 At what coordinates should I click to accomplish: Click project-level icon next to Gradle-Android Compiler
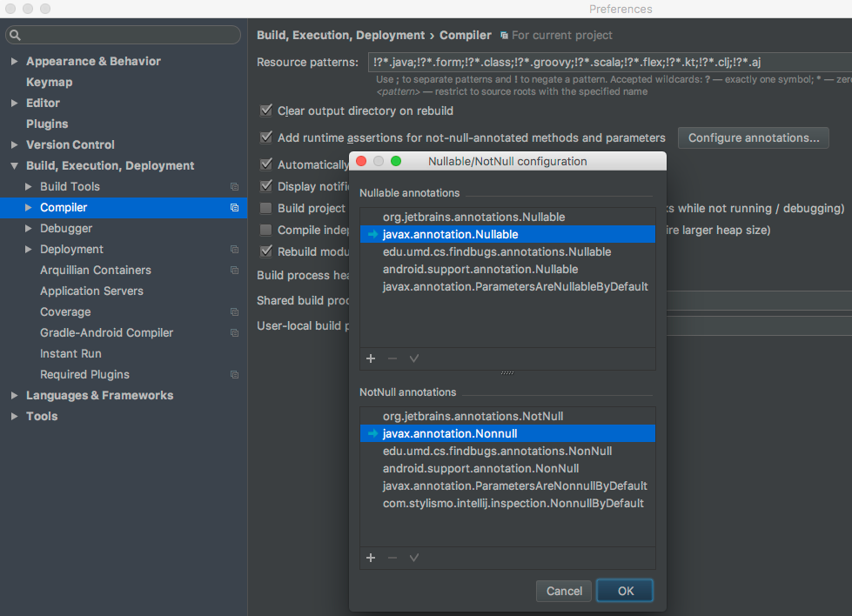234,333
